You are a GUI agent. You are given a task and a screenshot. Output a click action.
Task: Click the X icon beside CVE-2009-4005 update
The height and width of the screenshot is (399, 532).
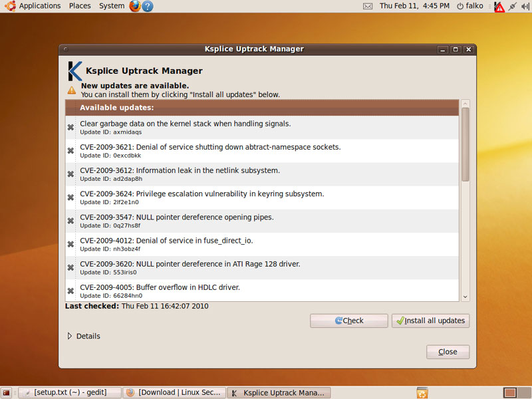pos(70,291)
